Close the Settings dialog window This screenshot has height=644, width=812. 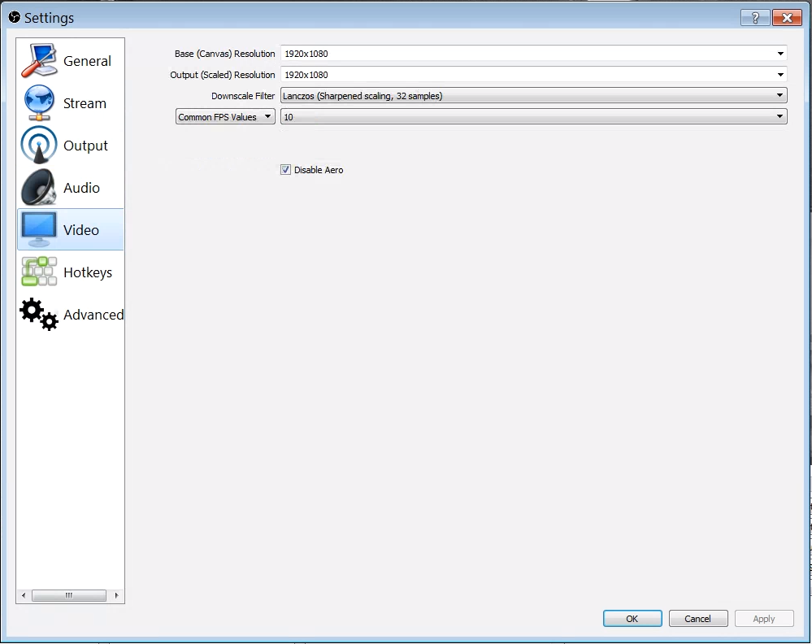click(787, 18)
